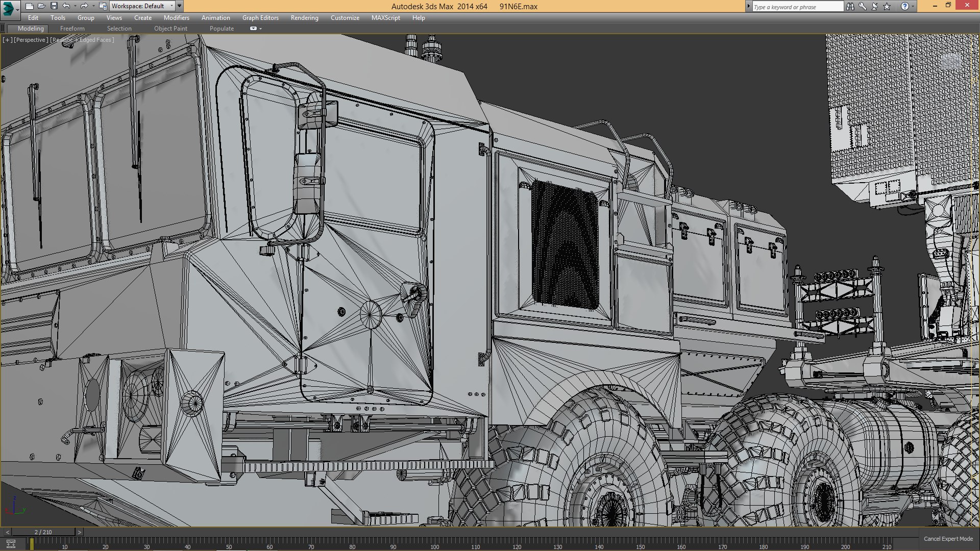Open the Workspace: Default dropdown

coord(142,6)
